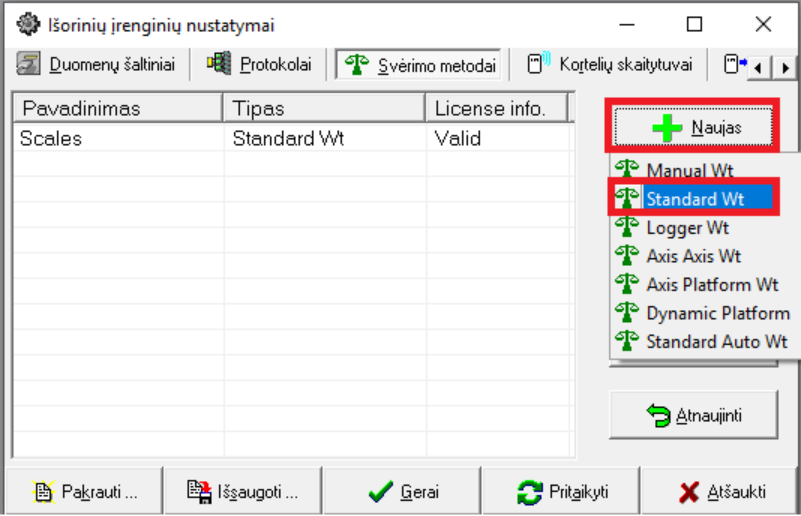Open the Duomenų šaltiniai tab
801x516 pixels.
(97, 65)
